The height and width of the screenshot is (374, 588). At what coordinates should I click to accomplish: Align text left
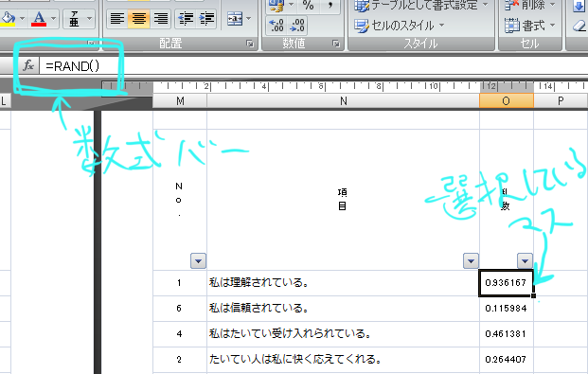(x=117, y=18)
